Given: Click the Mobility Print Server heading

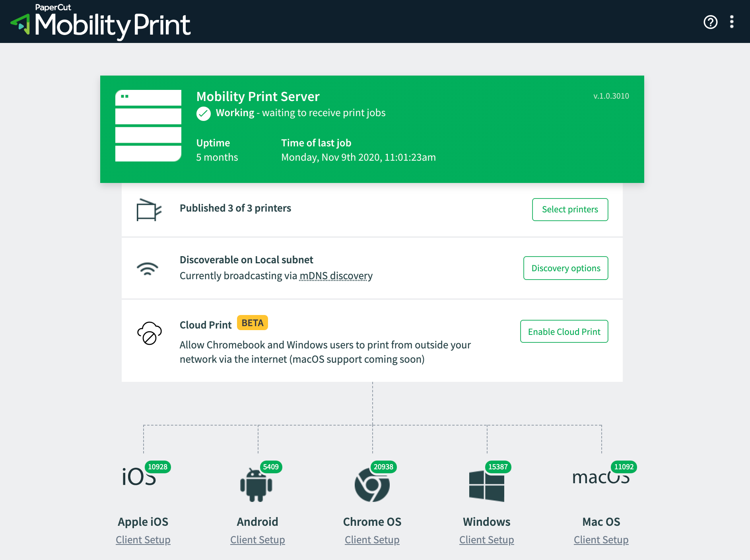Looking at the screenshot, I should coord(258,97).
